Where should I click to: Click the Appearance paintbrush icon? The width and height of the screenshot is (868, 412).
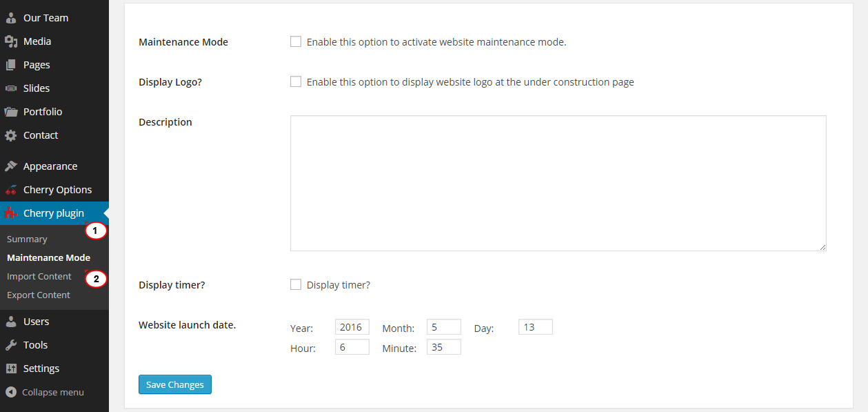11,166
